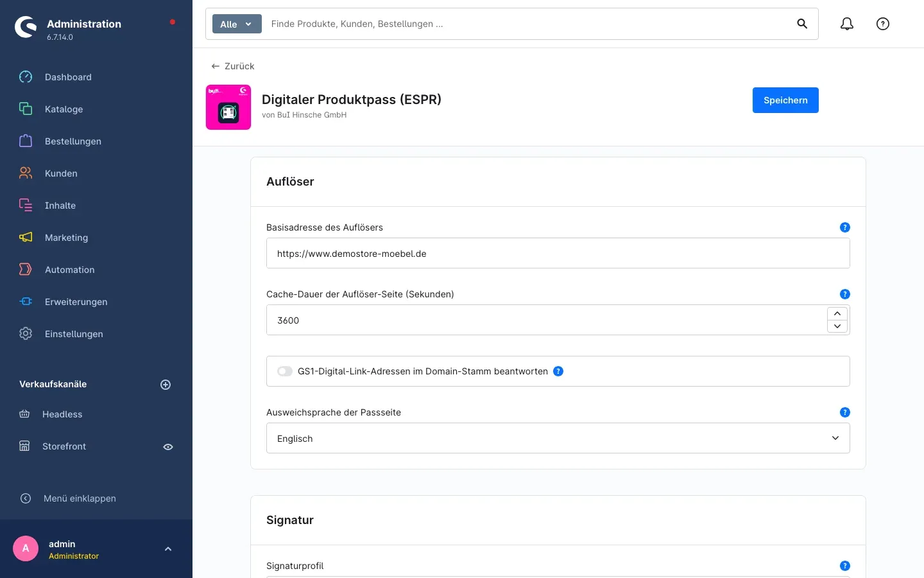Open notifications bell

click(x=847, y=24)
